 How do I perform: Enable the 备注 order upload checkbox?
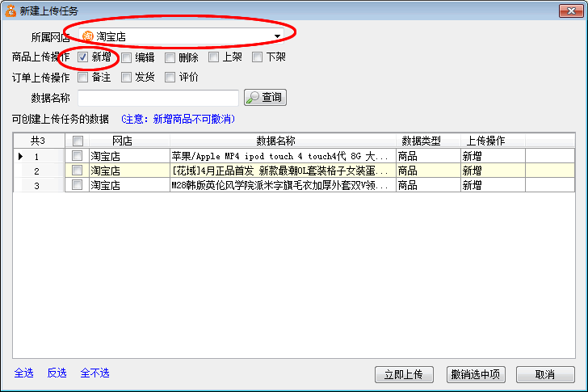[82, 78]
